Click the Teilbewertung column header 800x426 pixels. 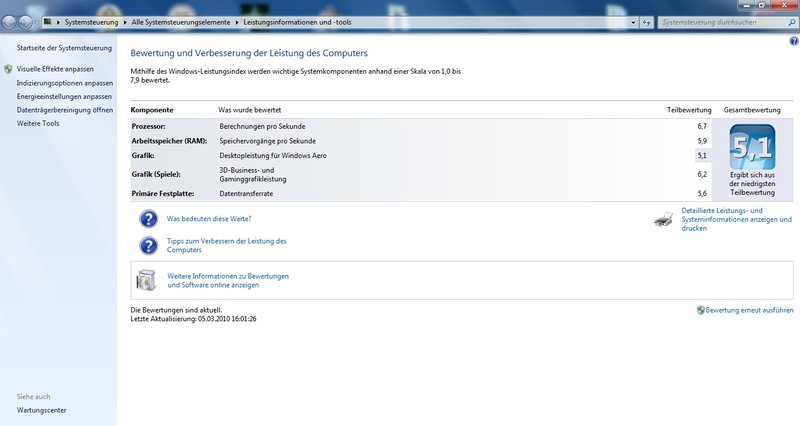coord(689,110)
